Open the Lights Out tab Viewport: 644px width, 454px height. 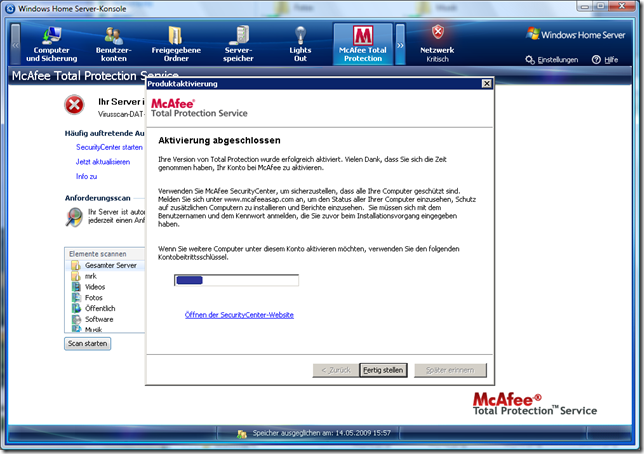click(x=300, y=44)
